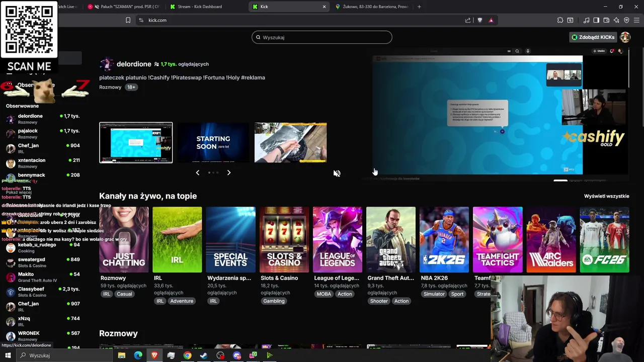
Task: Open the browser extensions puzzle icon
Action: (560, 20)
